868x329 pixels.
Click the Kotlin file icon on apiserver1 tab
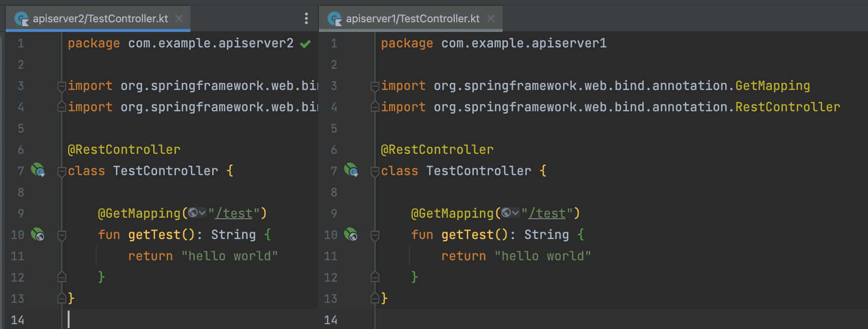click(x=334, y=19)
